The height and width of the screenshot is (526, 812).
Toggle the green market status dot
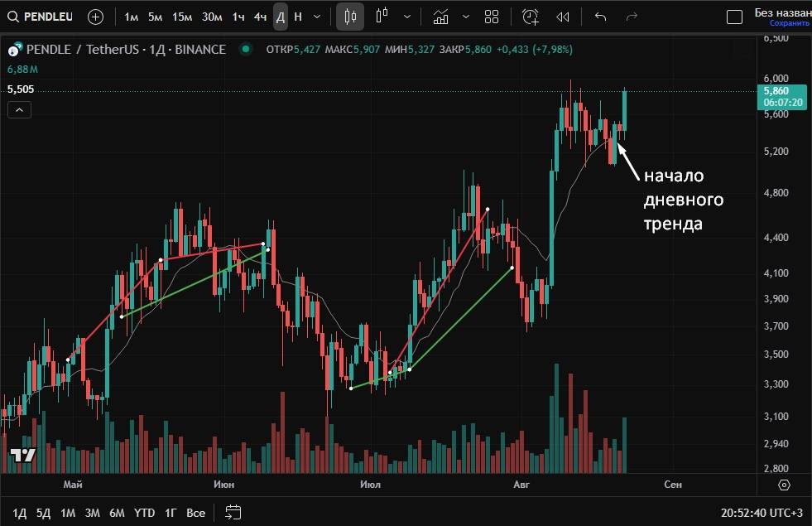245,50
